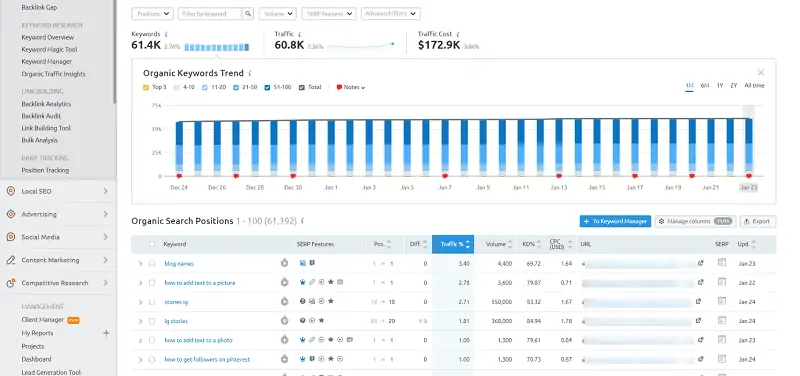
Task: Click the search magnifier in keyword filter
Action: tap(247, 14)
